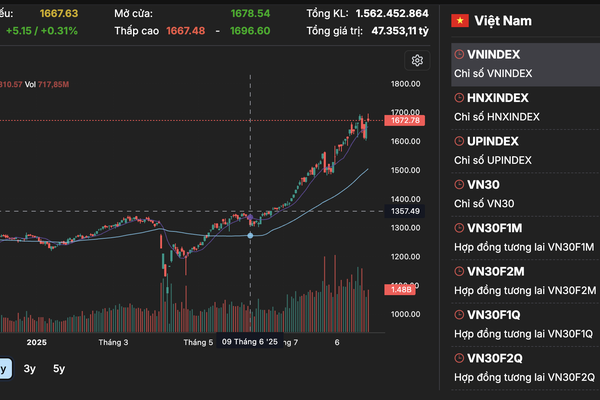Open the Việt Nam market selector

tap(505, 20)
